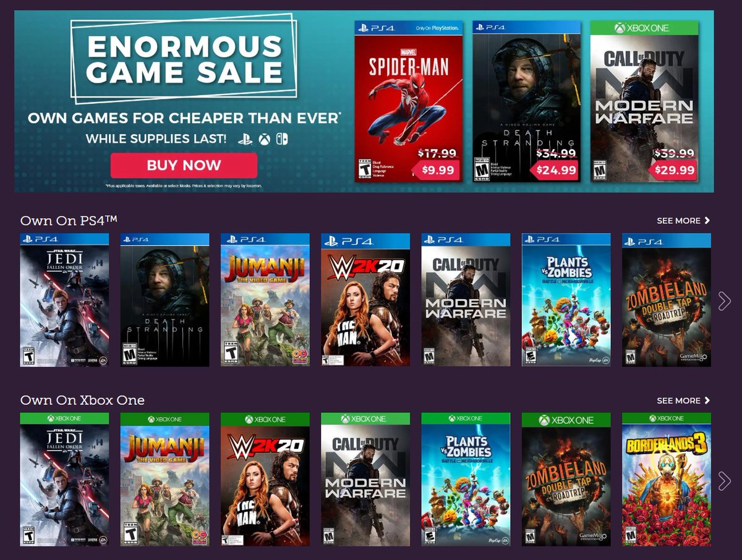The image size is (742, 560).
Task: Open Plants vs Zombies PS4 game
Action: click(x=566, y=300)
